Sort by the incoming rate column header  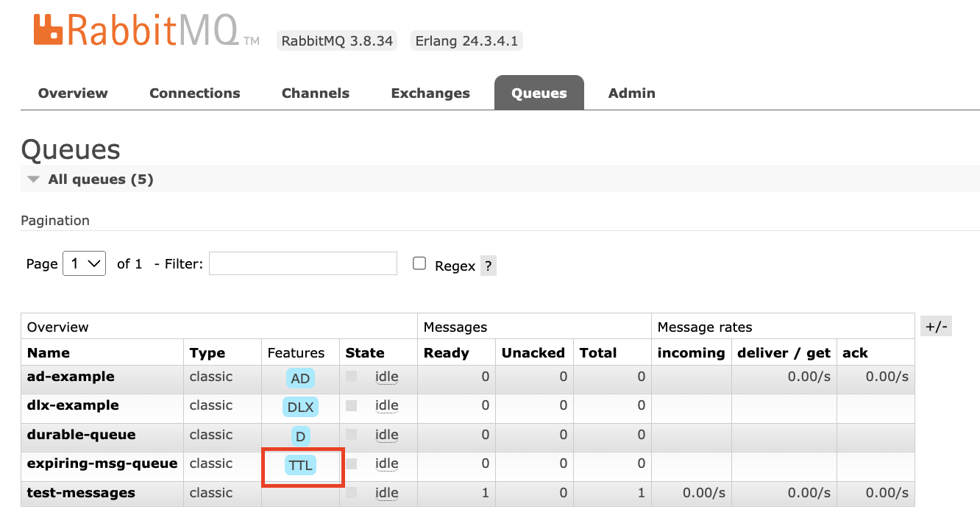pos(692,353)
